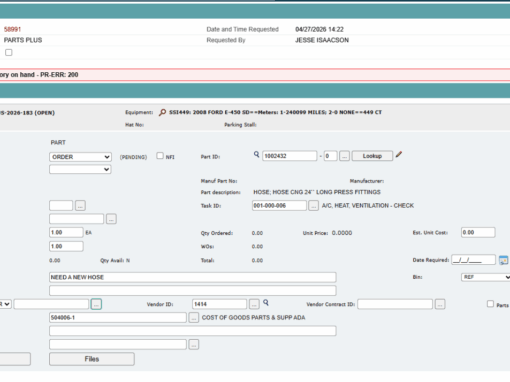The width and height of the screenshot is (510, 382).
Task: Click COST OF GOODS PARTS & SUPP ADA
Action: (x=253, y=318)
